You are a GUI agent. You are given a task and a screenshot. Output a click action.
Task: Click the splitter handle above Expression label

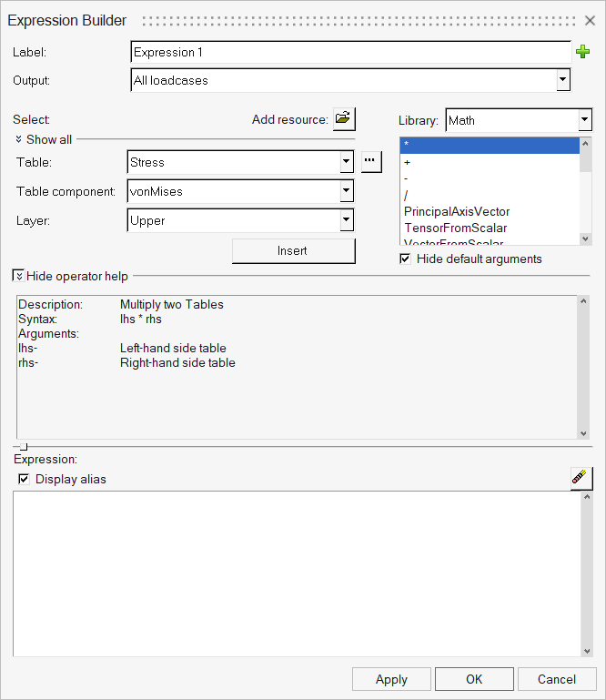coord(23,447)
